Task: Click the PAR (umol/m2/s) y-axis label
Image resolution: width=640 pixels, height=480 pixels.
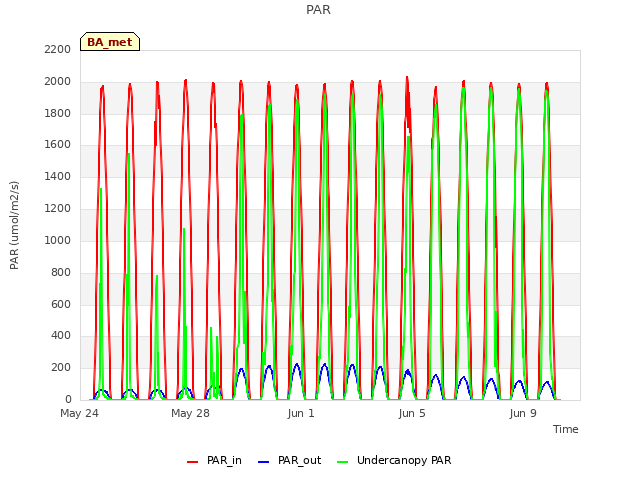Action: 14,225
